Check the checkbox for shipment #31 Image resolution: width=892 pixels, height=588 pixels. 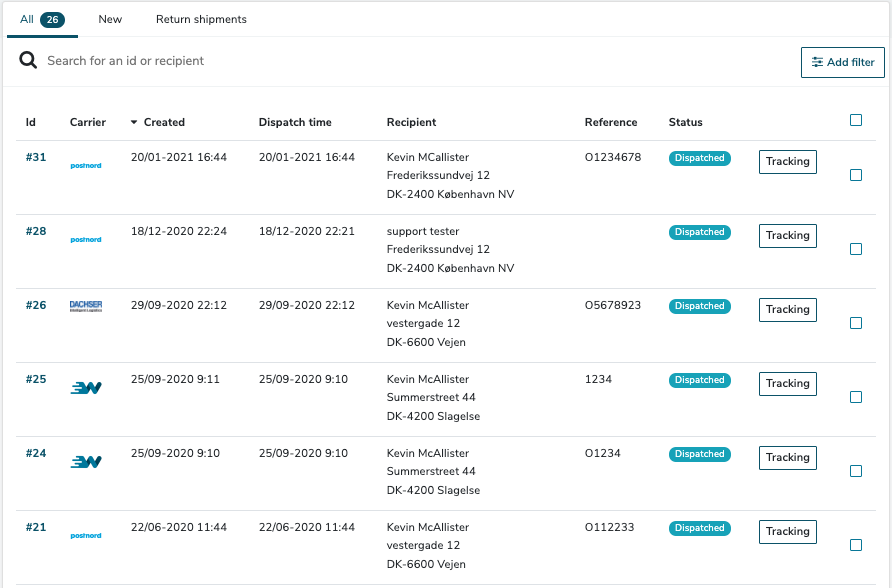pyautogui.click(x=856, y=175)
